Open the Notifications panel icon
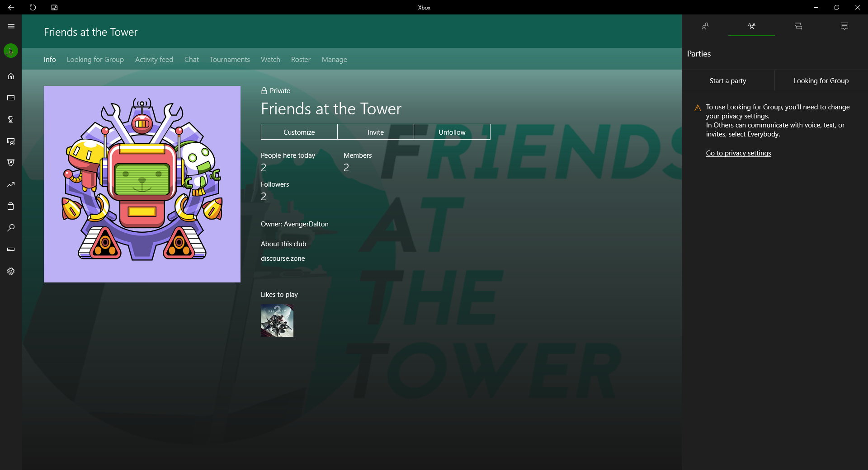The width and height of the screenshot is (868, 470). [844, 26]
